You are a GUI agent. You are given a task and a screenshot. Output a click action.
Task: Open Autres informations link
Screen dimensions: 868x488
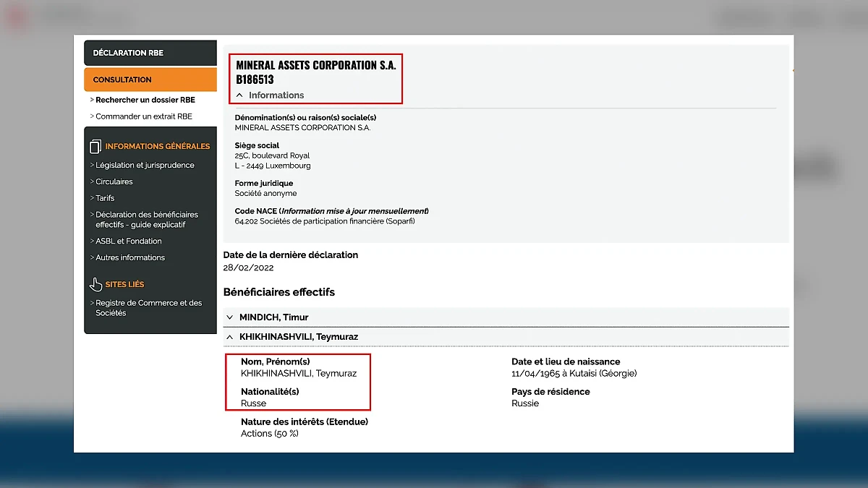click(129, 257)
